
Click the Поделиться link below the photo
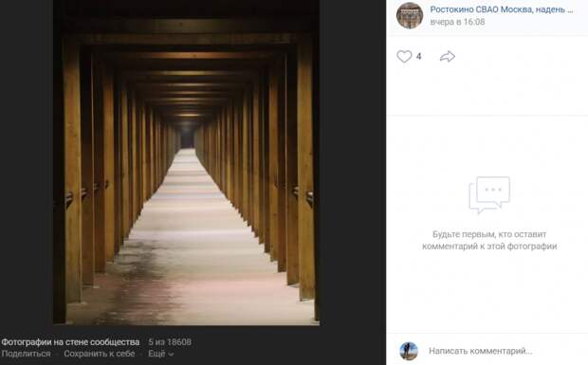(26, 354)
